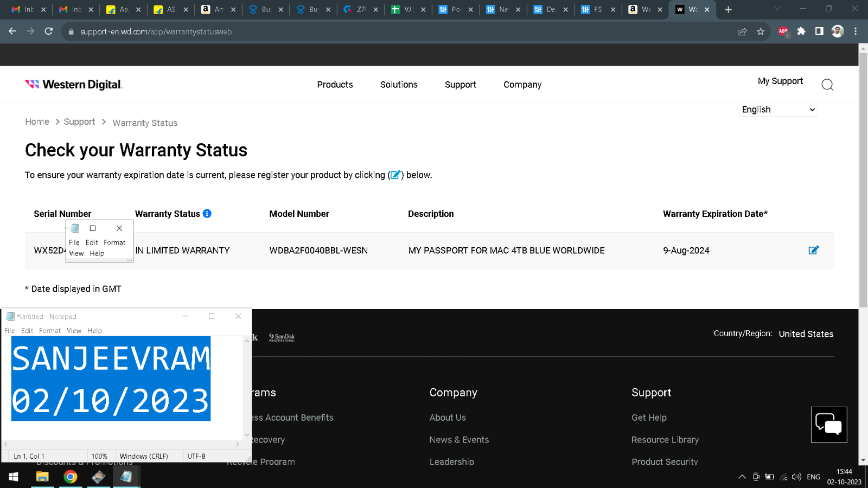868x488 pixels.
Task: Click the page vertical scrollbar
Action: (863, 179)
